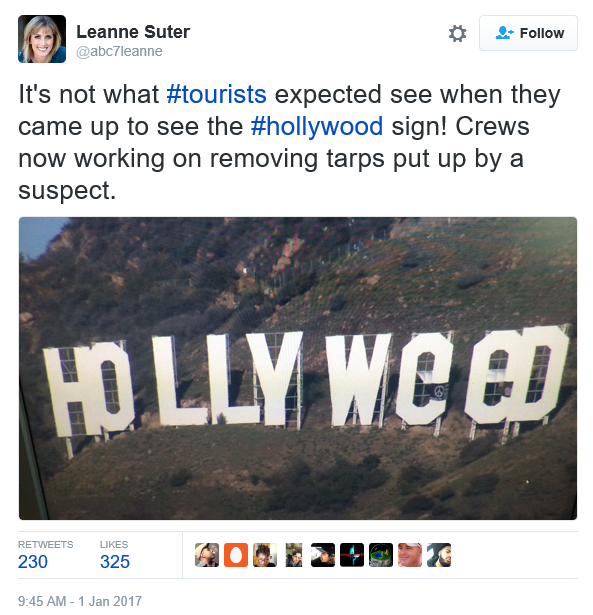Open the #tourists hashtag

tap(216, 95)
